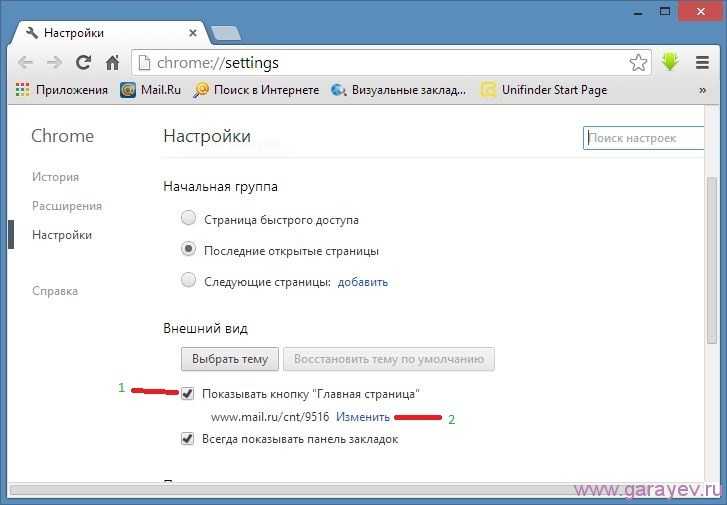Toggle Всегда показывать панель закладок checkbox
727x505 pixels.
pos(187,439)
